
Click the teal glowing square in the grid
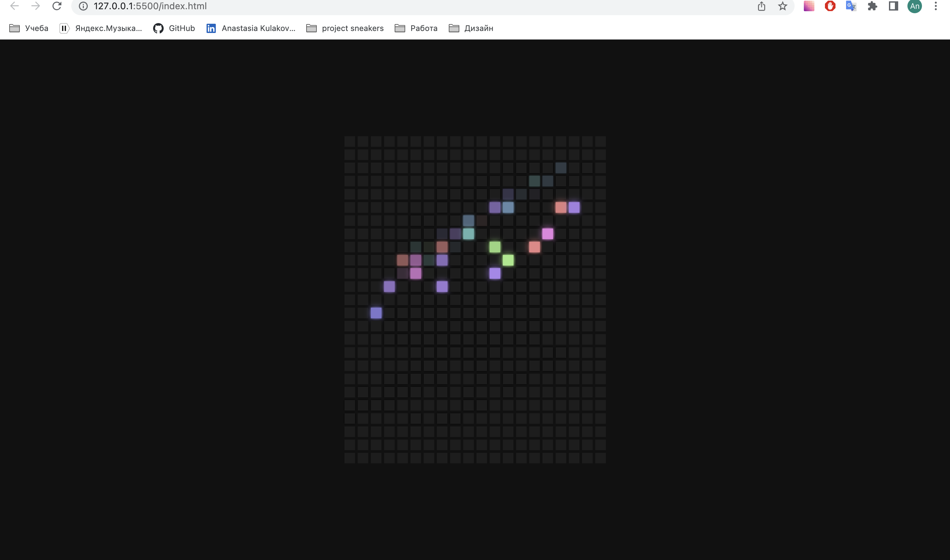[468, 233]
